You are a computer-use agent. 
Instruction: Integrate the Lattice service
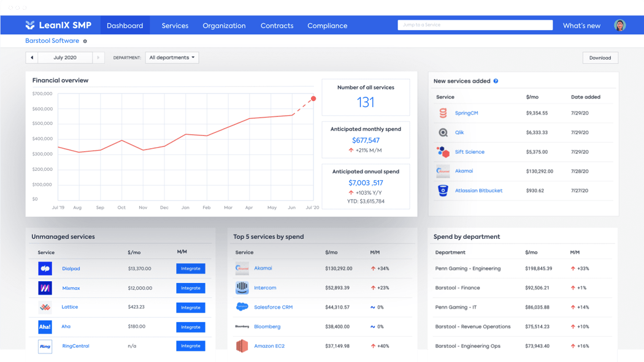click(x=191, y=307)
